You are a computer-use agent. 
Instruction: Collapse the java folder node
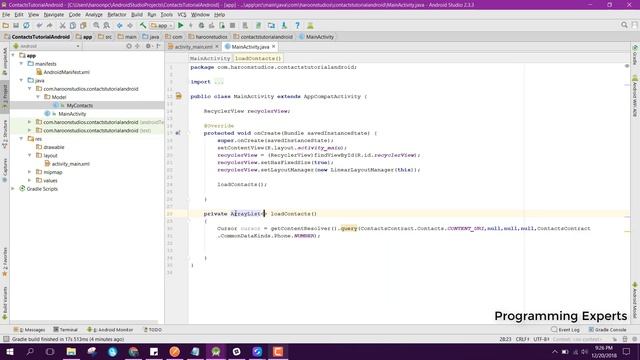pos(22,80)
